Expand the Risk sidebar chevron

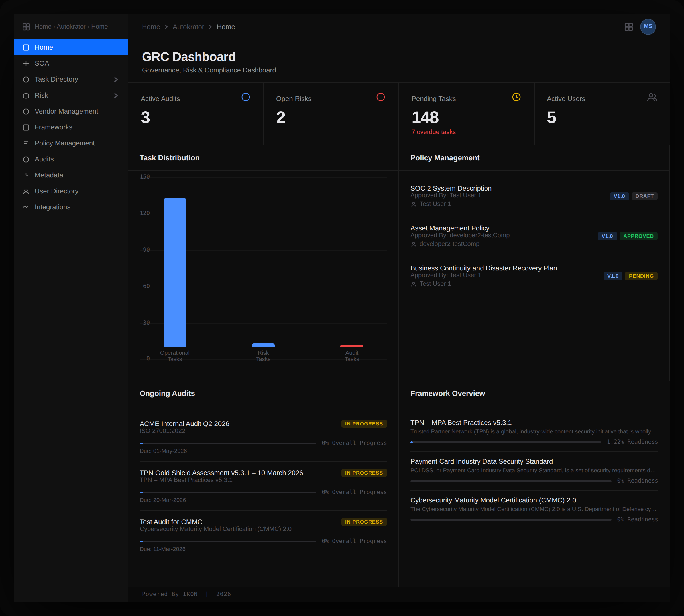[116, 95]
